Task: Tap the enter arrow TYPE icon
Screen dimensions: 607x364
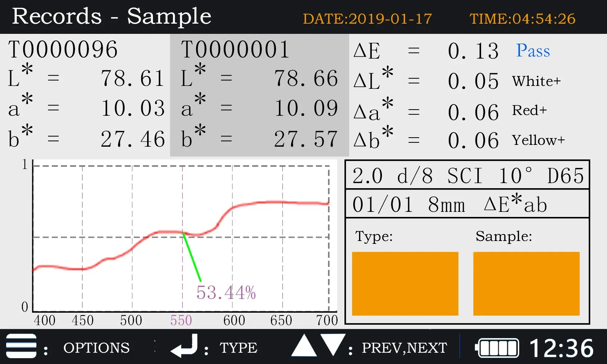Action: click(184, 346)
